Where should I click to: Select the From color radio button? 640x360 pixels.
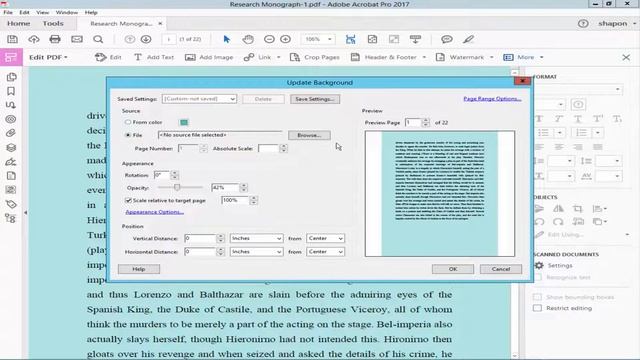pyautogui.click(x=128, y=122)
